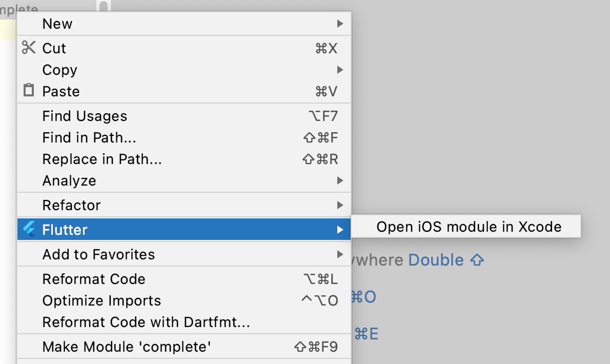Choose Make Module 'complete'
This screenshot has height=364, width=610.
coord(184,347)
